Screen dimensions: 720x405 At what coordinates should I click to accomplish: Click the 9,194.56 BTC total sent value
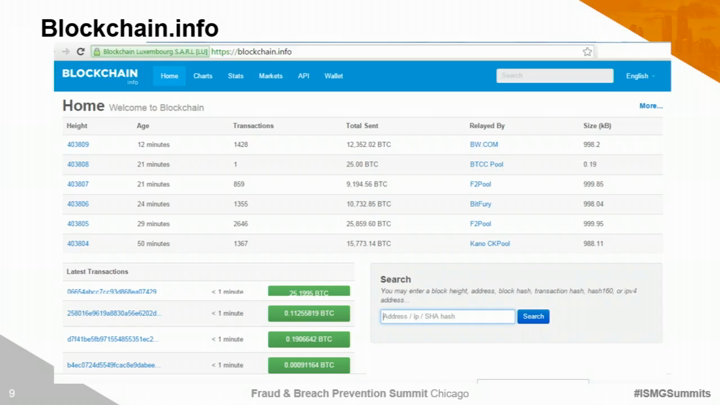coord(367,184)
